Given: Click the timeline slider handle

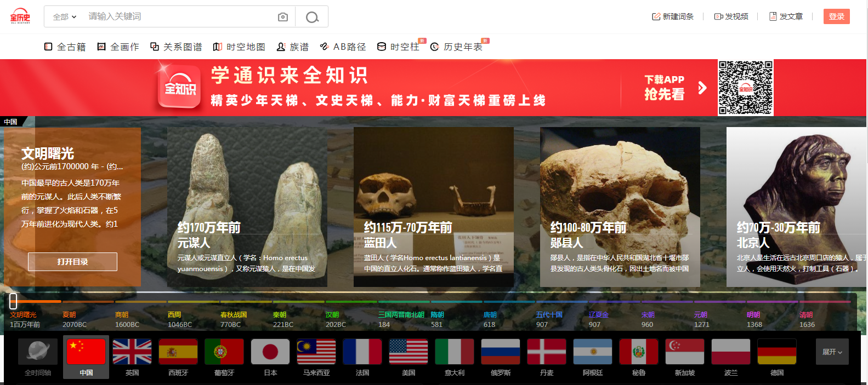Looking at the screenshot, I should (13, 301).
